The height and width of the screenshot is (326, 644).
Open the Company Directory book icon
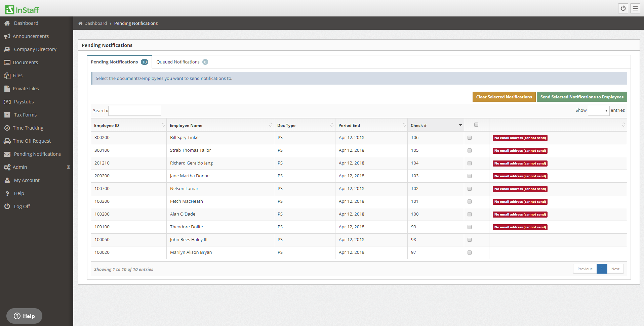(7, 49)
